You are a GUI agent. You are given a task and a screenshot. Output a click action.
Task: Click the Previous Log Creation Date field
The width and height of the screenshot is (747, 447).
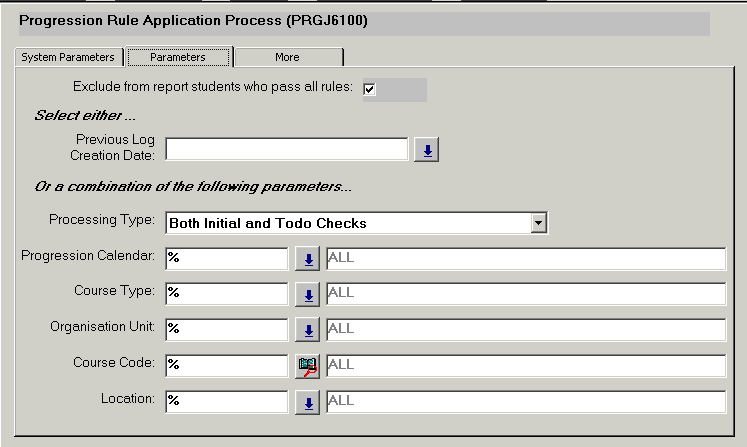point(287,150)
